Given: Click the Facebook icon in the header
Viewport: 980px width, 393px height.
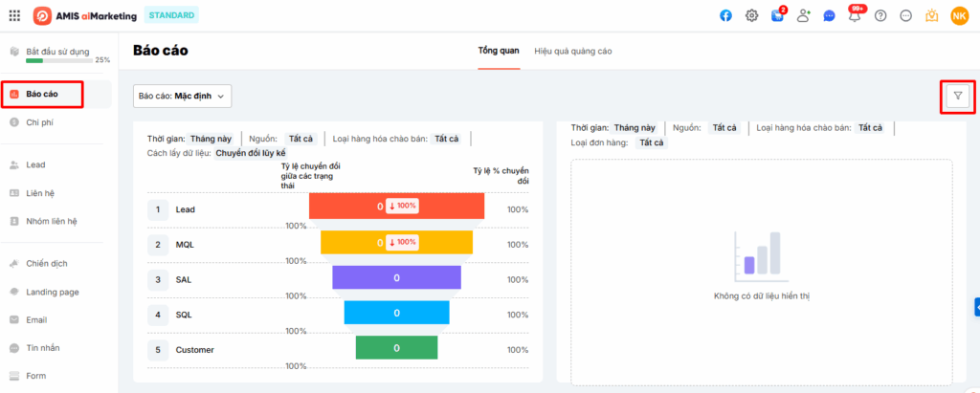Looking at the screenshot, I should (726, 15).
